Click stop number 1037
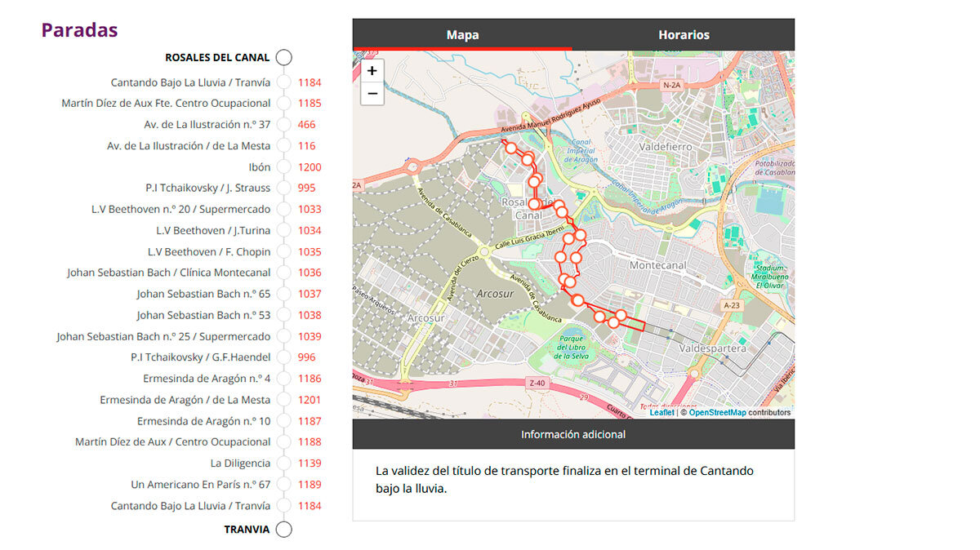This screenshot has width=980, height=550. coord(310,294)
